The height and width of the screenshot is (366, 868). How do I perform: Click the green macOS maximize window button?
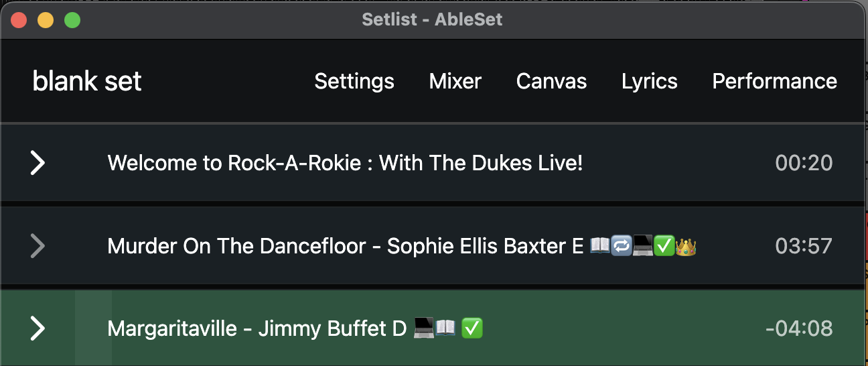72,20
